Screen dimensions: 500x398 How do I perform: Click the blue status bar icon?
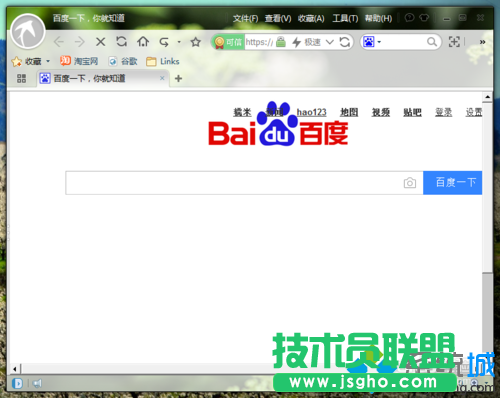[x=18, y=383]
